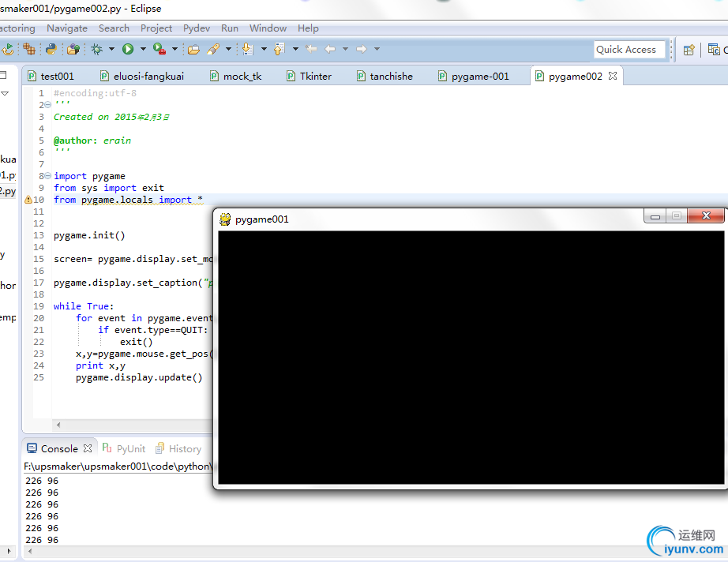Collapse the docstring fold at line 2
This screenshot has height=562, width=728.
coord(48,104)
